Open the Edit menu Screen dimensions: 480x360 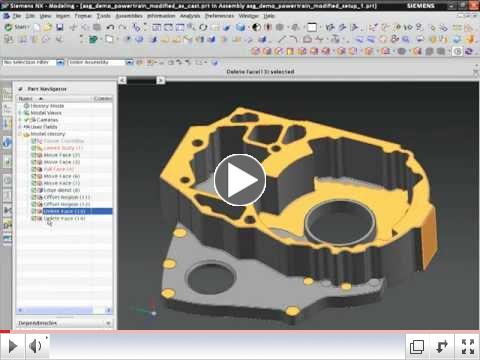[x=30, y=16]
